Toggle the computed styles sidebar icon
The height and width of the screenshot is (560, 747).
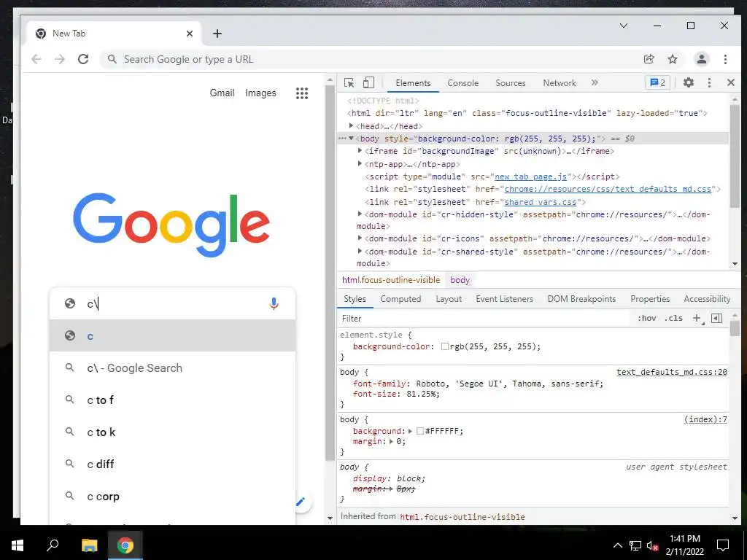[x=716, y=318]
